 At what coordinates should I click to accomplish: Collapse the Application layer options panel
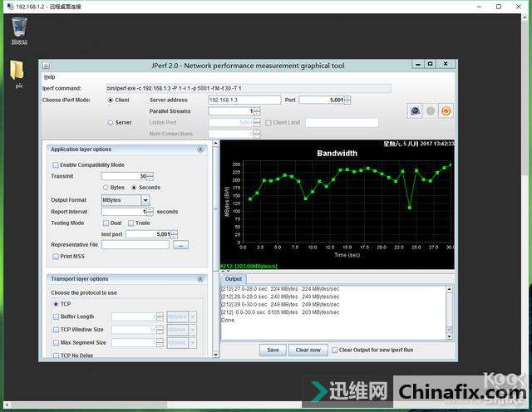200,150
